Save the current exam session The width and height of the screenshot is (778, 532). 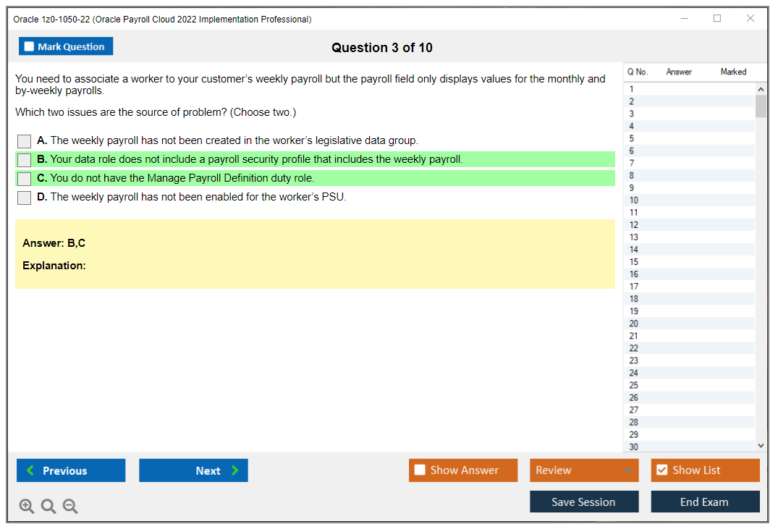(x=583, y=501)
